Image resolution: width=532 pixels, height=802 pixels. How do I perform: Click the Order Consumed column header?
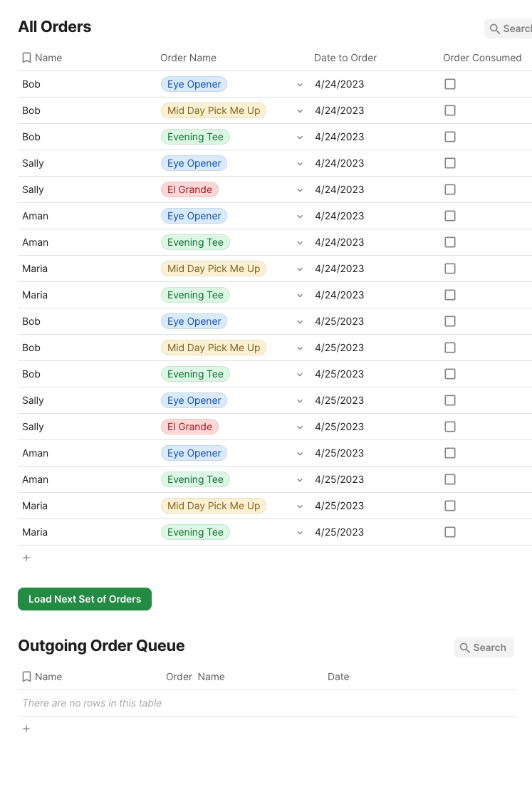(482, 58)
